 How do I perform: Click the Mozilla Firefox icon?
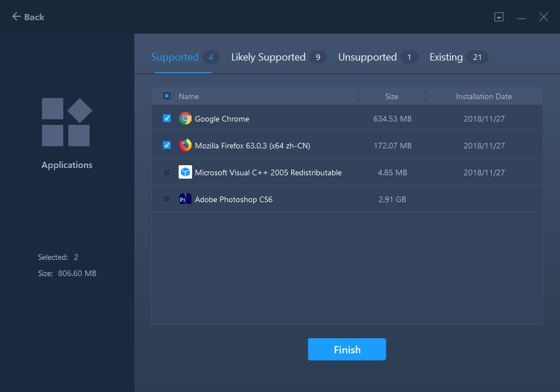coord(185,146)
